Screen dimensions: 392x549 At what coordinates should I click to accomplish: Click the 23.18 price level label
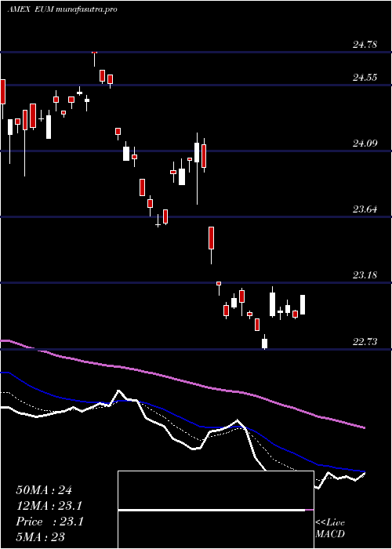[x=365, y=275]
